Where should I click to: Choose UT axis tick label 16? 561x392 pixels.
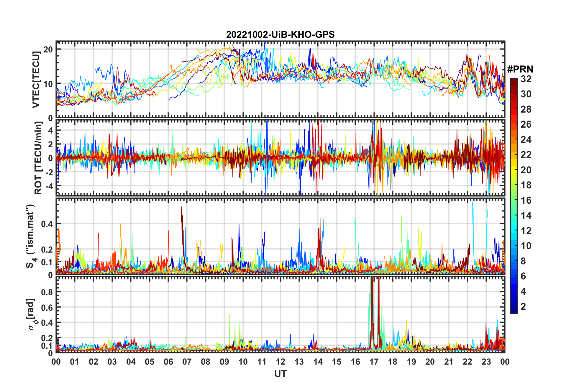tap(355, 362)
